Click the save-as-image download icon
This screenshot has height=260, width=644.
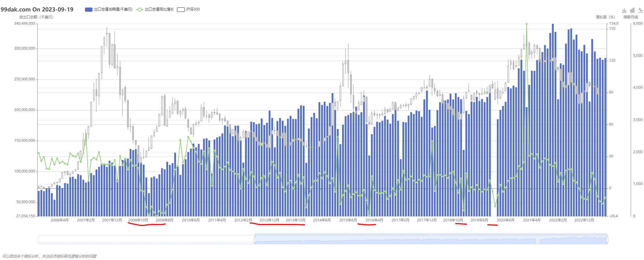624,10
